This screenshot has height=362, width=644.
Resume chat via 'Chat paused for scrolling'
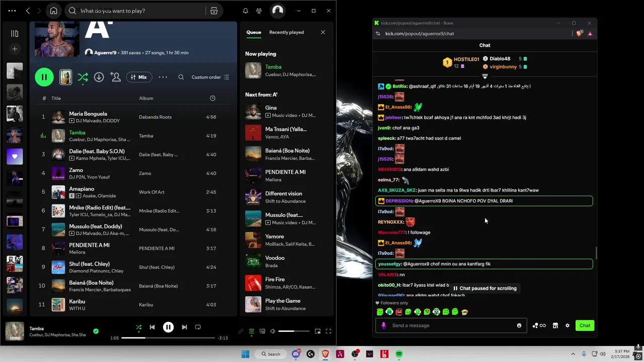coord(485,288)
